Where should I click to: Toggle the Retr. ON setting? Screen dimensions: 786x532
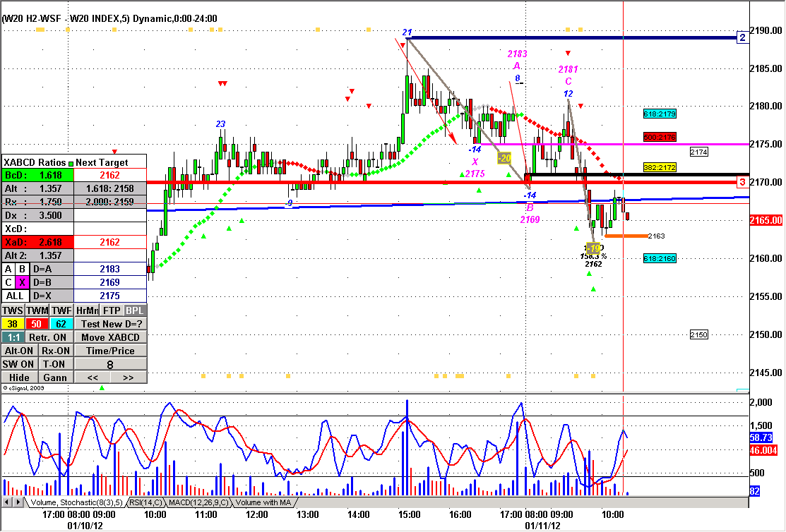pyautogui.click(x=47, y=337)
